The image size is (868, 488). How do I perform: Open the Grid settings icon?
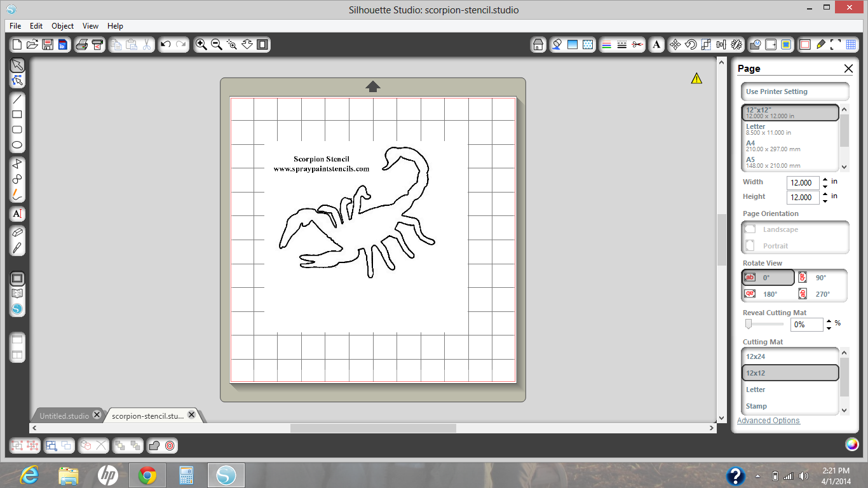tap(851, 44)
